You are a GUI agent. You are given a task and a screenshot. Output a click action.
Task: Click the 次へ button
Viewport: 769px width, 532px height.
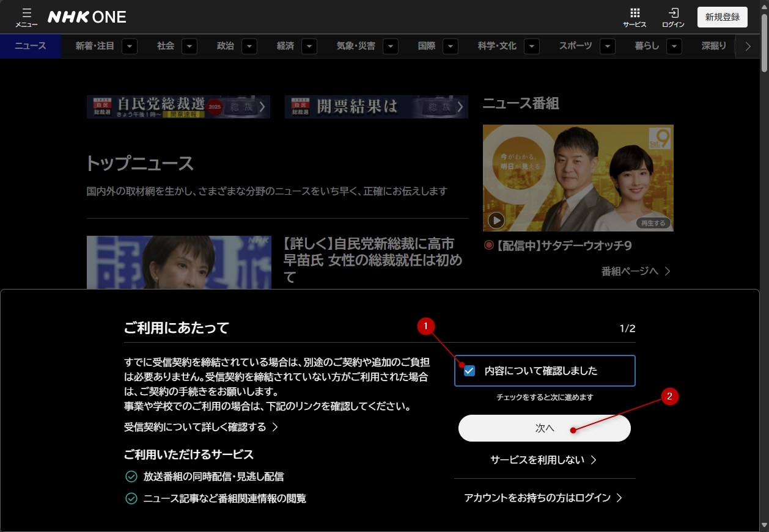(x=544, y=429)
